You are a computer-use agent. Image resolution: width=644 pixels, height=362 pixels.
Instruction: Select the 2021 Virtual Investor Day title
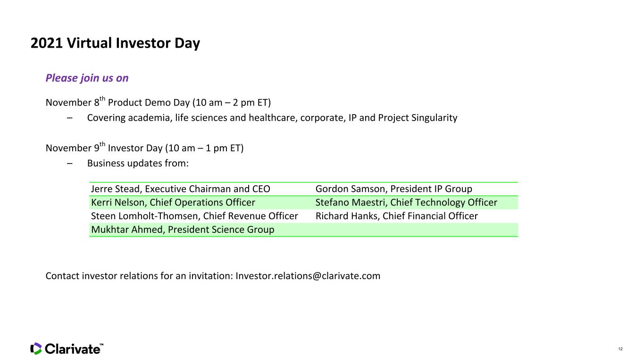click(x=115, y=43)
